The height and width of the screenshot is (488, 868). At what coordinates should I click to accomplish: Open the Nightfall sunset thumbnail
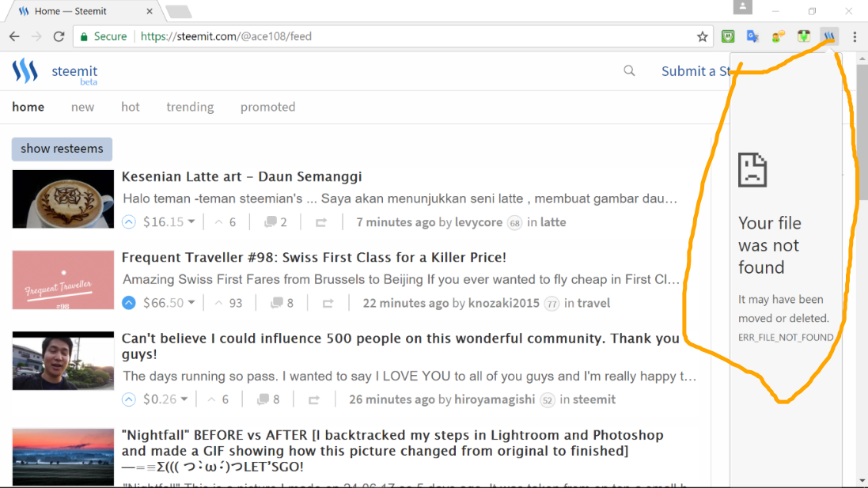point(63,457)
